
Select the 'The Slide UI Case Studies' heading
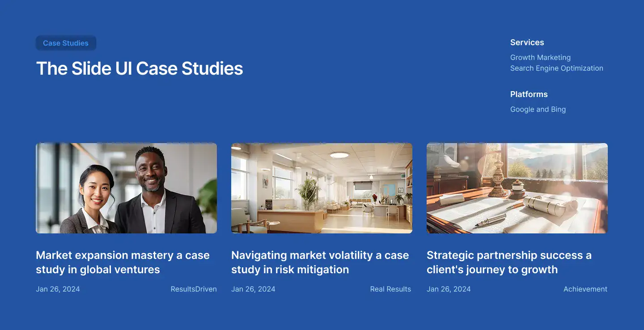(x=140, y=68)
